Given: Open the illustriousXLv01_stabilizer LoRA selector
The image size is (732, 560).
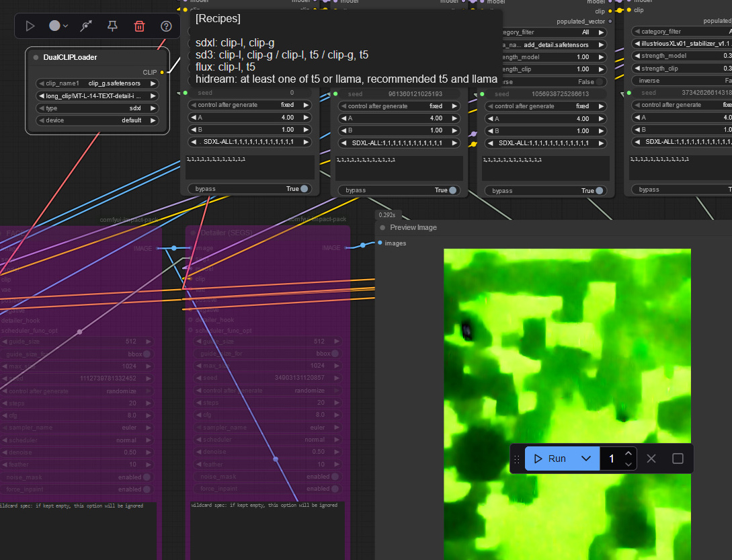Looking at the screenshot, I should click(x=682, y=44).
